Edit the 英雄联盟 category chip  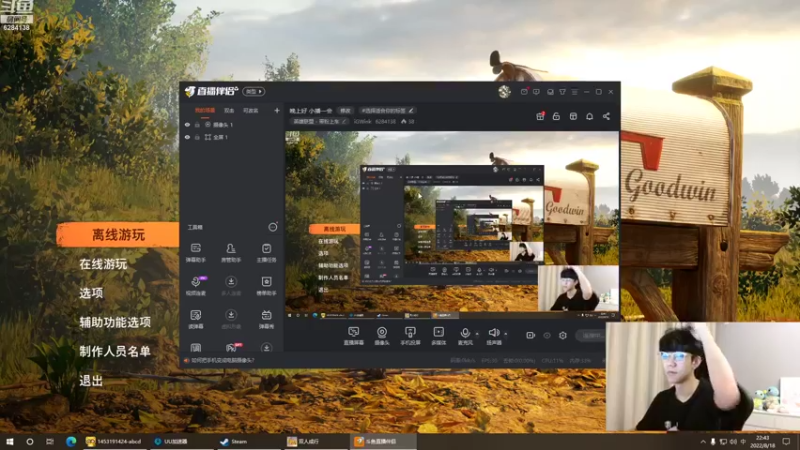[319, 121]
